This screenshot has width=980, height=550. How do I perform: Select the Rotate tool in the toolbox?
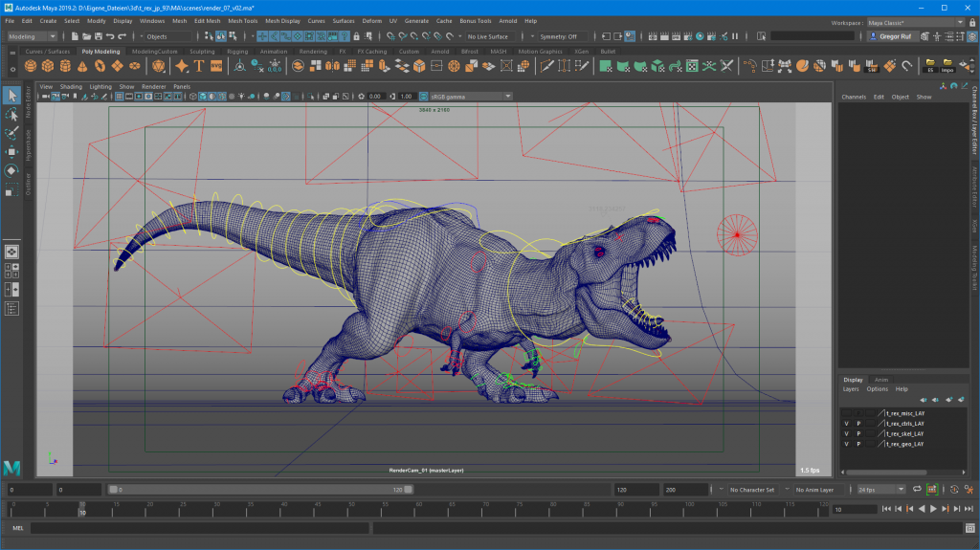coord(11,170)
